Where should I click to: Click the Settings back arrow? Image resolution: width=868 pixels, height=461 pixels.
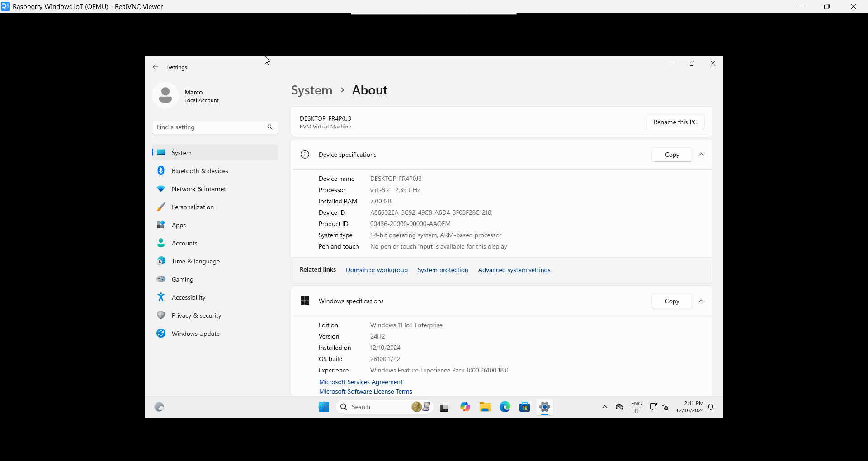tap(156, 67)
